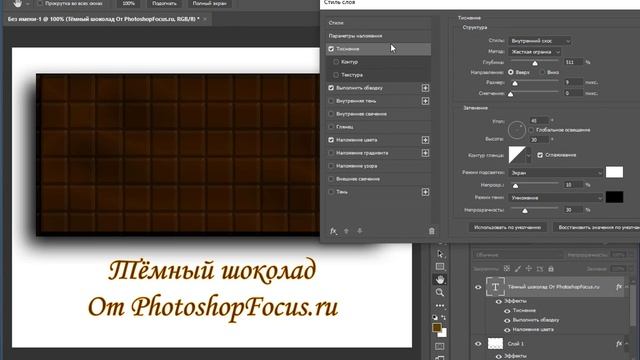Screen dimensions: 640x360
Task: Click the move effect down arrow
Action: (x=360, y=231)
